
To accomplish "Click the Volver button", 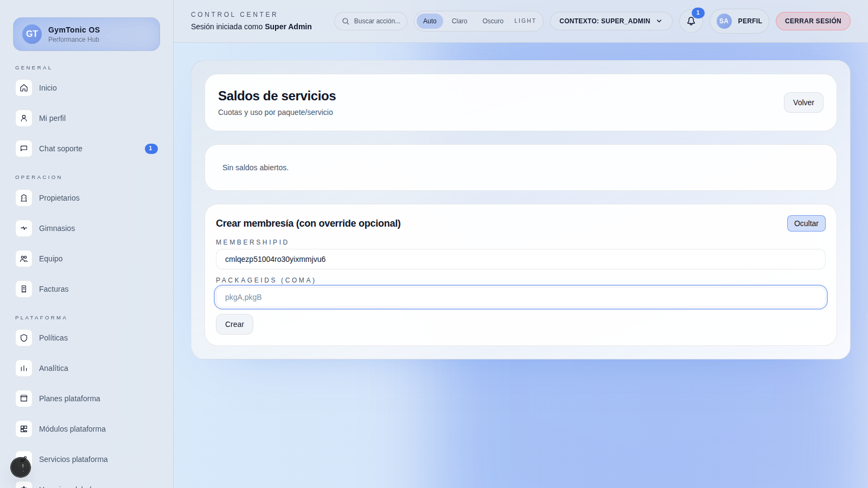I will coord(803,102).
